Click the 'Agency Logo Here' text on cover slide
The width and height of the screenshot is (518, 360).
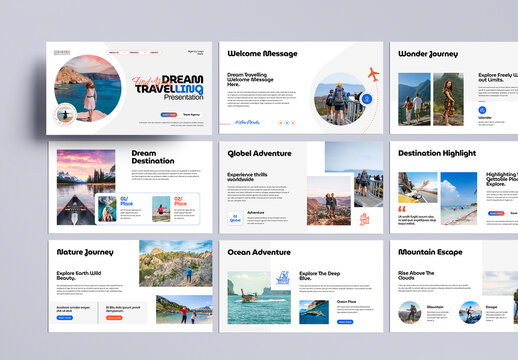point(196,52)
